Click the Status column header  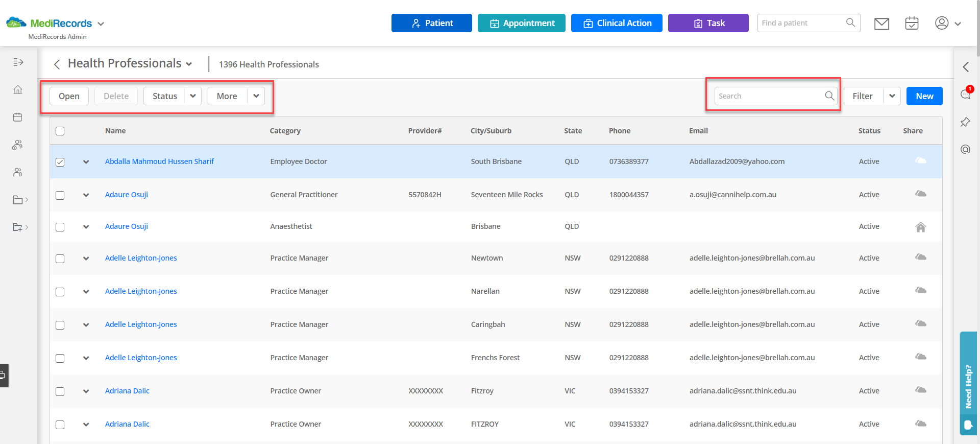tap(869, 131)
